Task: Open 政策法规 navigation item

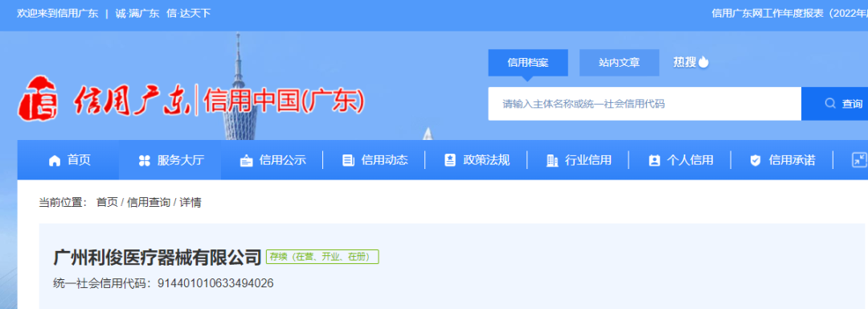Action: 477,160
